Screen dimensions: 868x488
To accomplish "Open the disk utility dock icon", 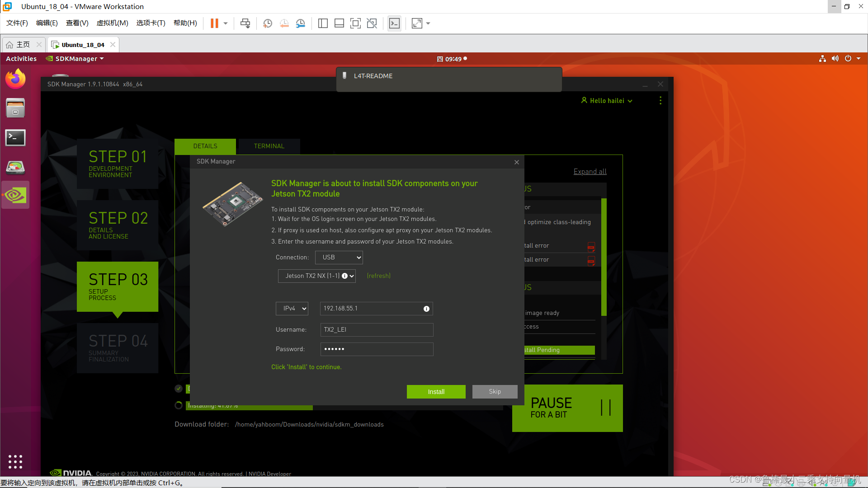I will pyautogui.click(x=15, y=167).
